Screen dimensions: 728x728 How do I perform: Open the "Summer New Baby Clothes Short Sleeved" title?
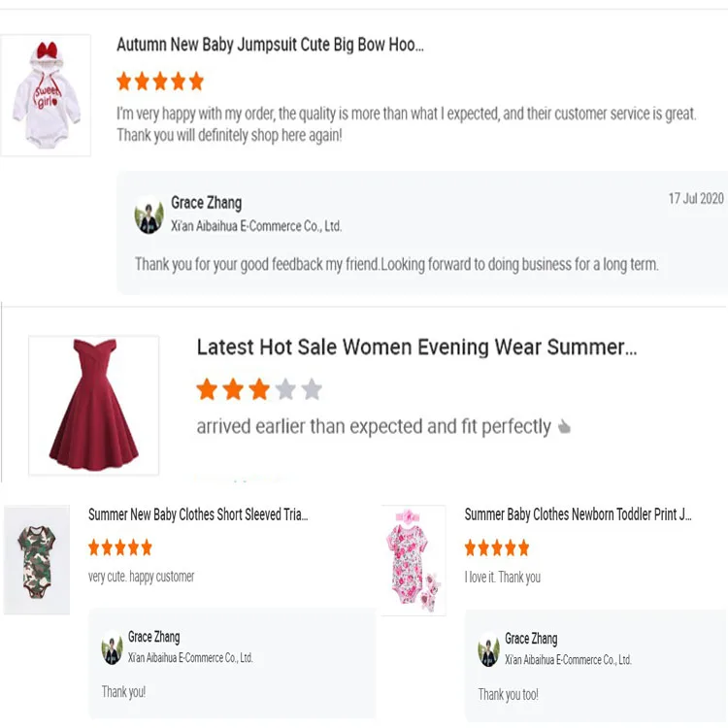point(198,515)
